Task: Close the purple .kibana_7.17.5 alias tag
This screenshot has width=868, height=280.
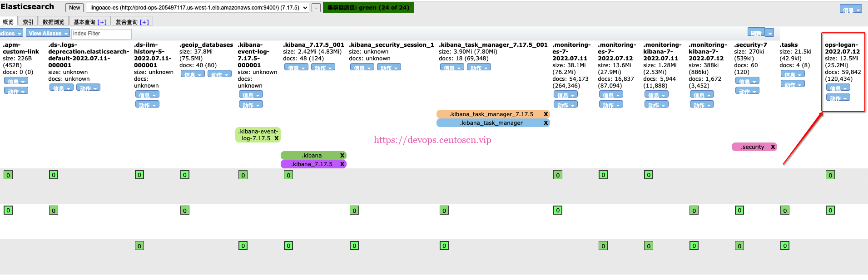Action: click(342, 164)
